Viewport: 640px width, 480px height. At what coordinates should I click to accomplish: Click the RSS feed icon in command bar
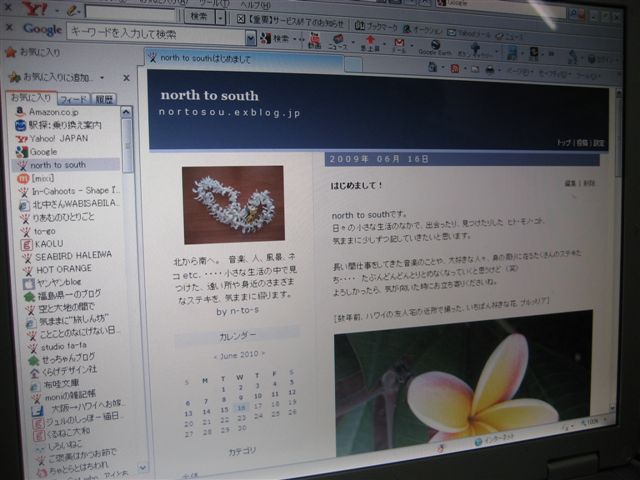click(454, 68)
